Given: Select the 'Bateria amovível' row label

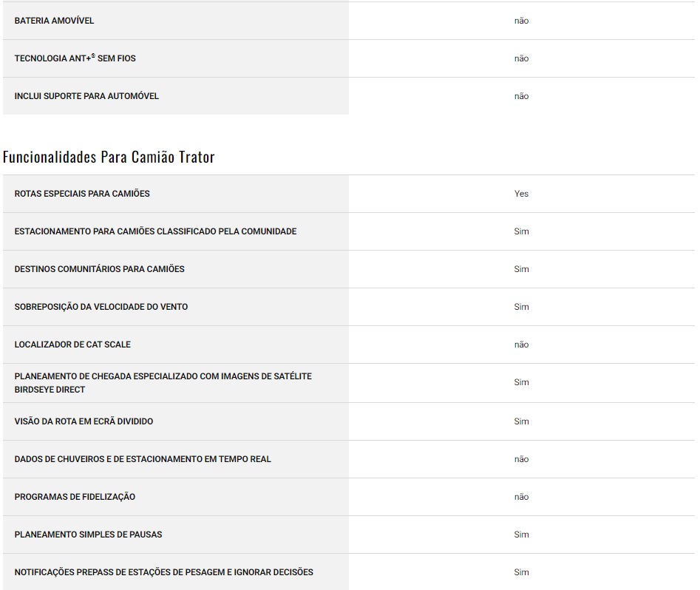Looking at the screenshot, I should (x=54, y=21).
